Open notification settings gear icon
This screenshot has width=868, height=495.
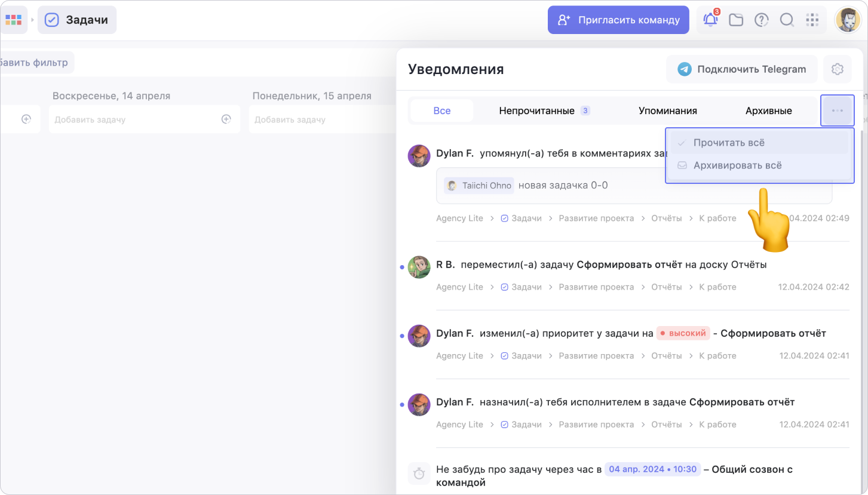tap(837, 69)
